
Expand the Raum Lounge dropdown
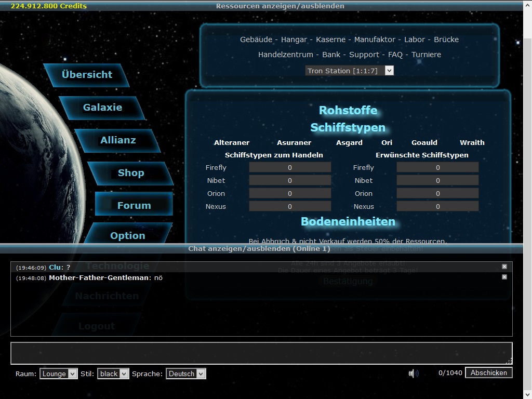coord(59,374)
